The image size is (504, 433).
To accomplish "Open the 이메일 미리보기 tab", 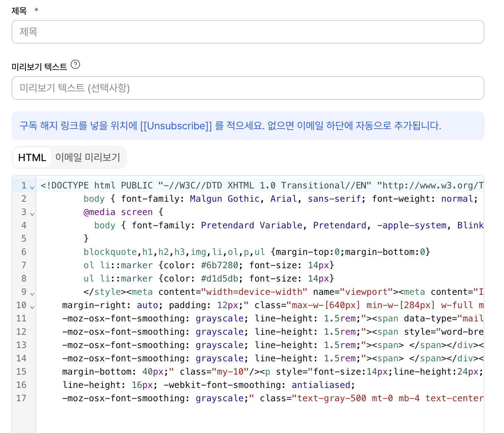I will tap(88, 157).
